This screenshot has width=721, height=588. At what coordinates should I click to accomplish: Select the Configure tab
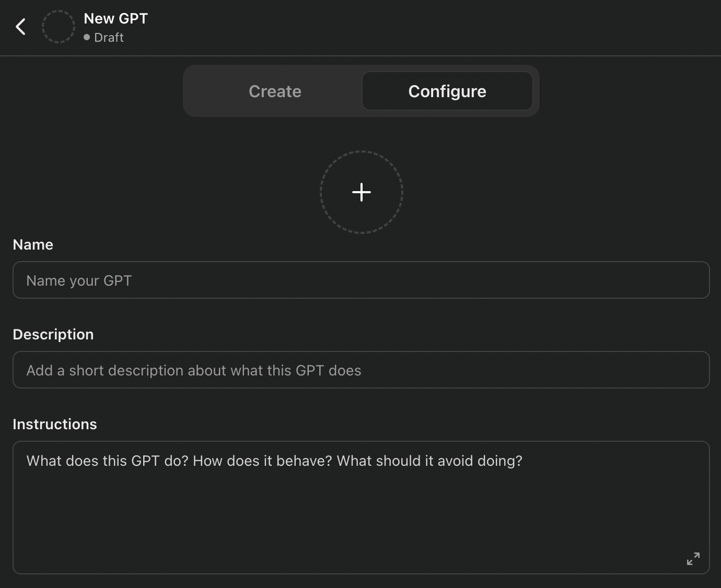(x=447, y=91)
